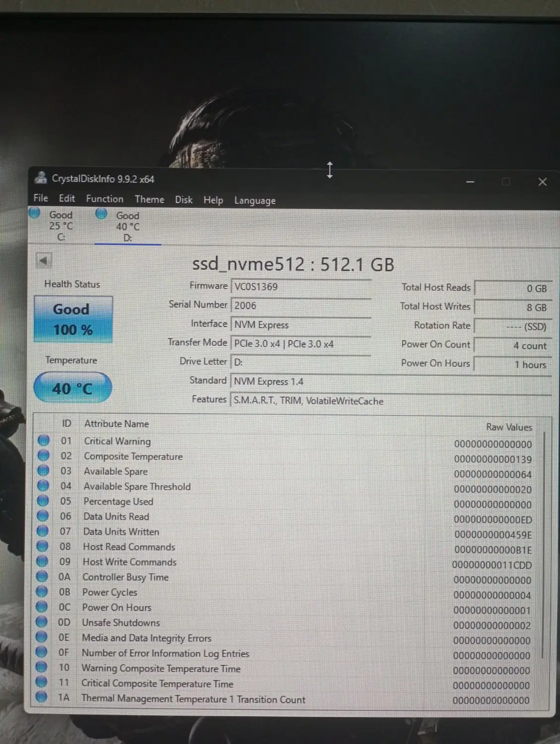Click the status circle for Available Spare Threshold

(x=43, y=486)
